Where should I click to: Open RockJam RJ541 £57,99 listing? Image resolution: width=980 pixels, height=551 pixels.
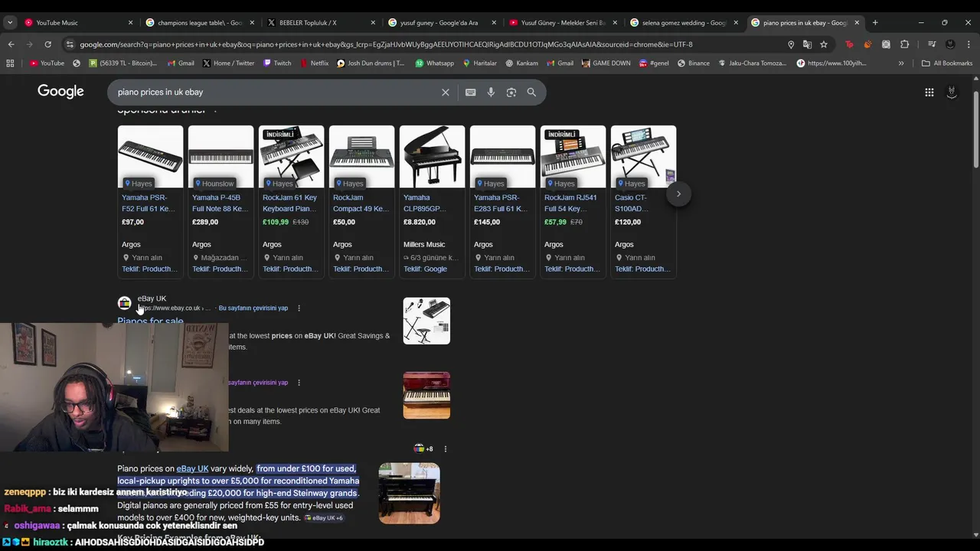tap(573, 201)
